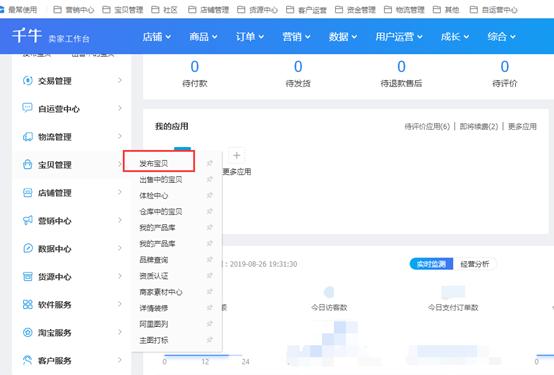Viewport: 554px width, 375px height.
Task: Open the 社区 bookmark folder
Action: 164,10
